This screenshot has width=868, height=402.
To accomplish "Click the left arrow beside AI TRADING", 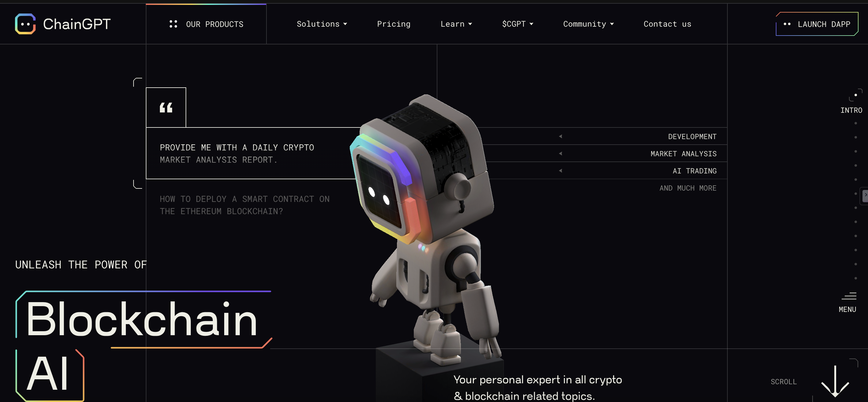I will pyautogui.click(x=561, y=171).
